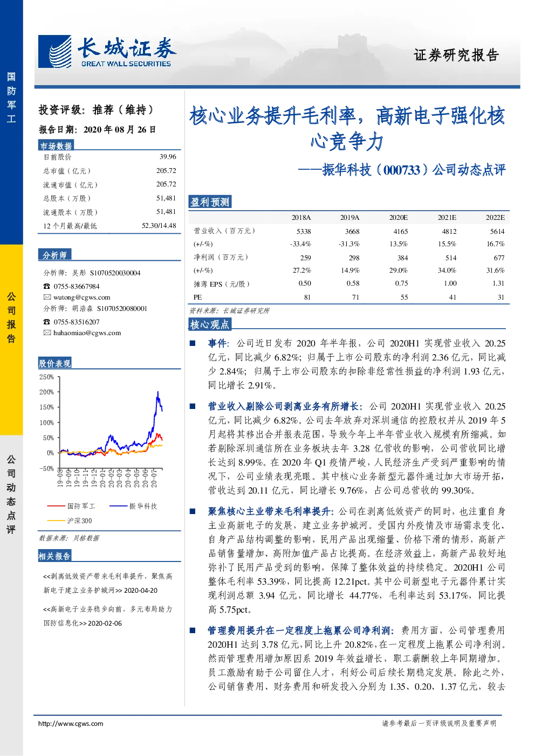This screenshot has height=756, width=535.
Task: Click the 摊薄 EPS row label
Action: point(222,283)
